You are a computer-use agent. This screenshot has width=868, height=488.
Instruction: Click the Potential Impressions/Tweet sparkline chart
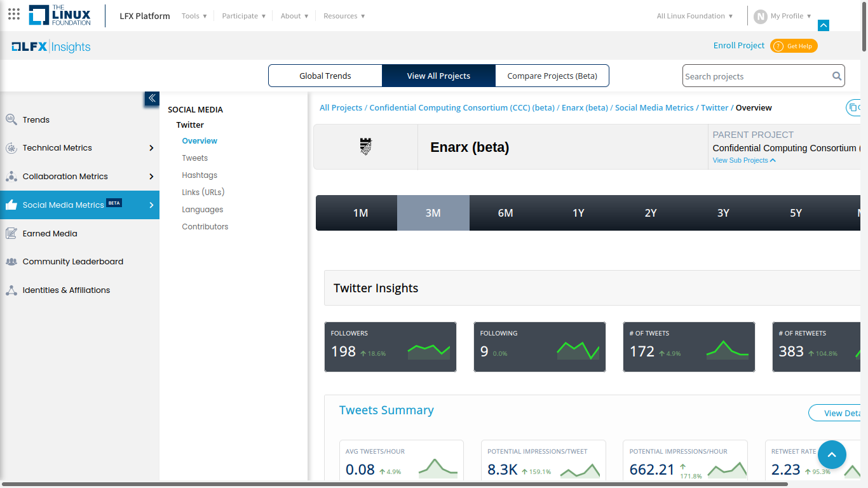pyautogui.click(x=580, y=470)
